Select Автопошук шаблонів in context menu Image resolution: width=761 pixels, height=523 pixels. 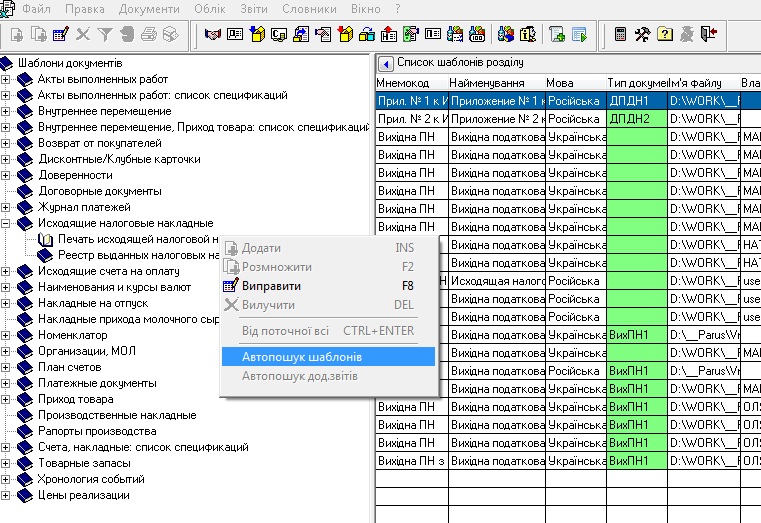pos(302,357)
